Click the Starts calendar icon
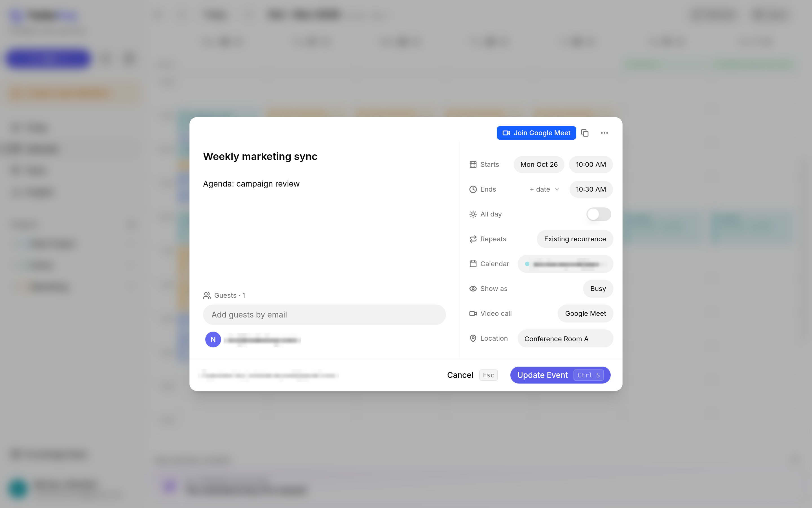Viewport: 812px width, 508px height. pyautogui.click(x=473, y=165)
